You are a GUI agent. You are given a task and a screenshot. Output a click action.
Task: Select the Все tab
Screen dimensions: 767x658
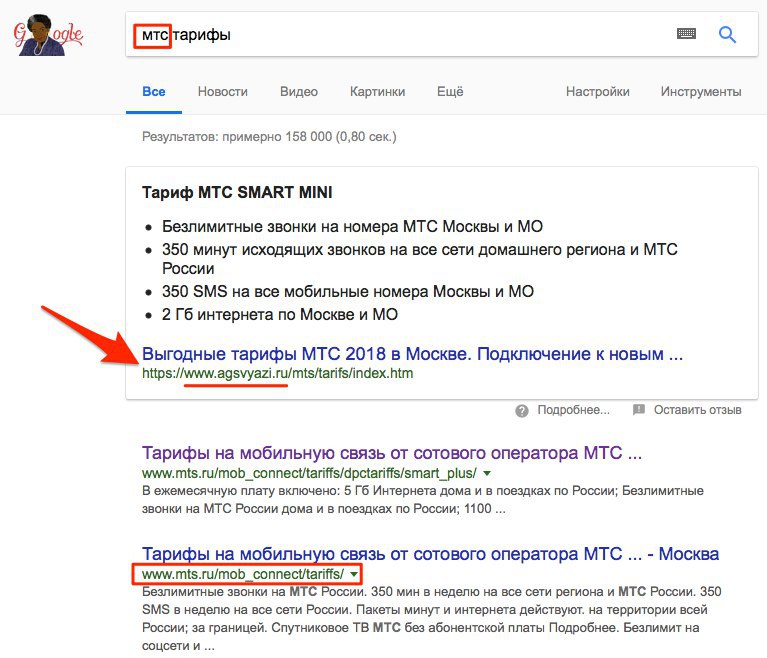[154, 91]
